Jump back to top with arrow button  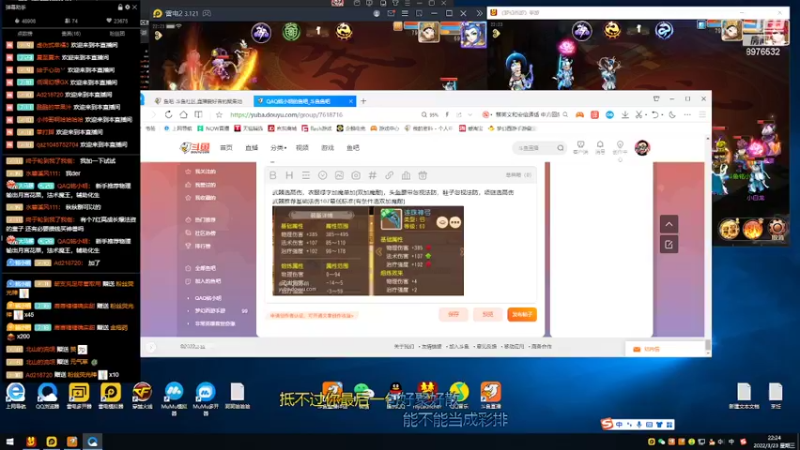coord(669,224)
